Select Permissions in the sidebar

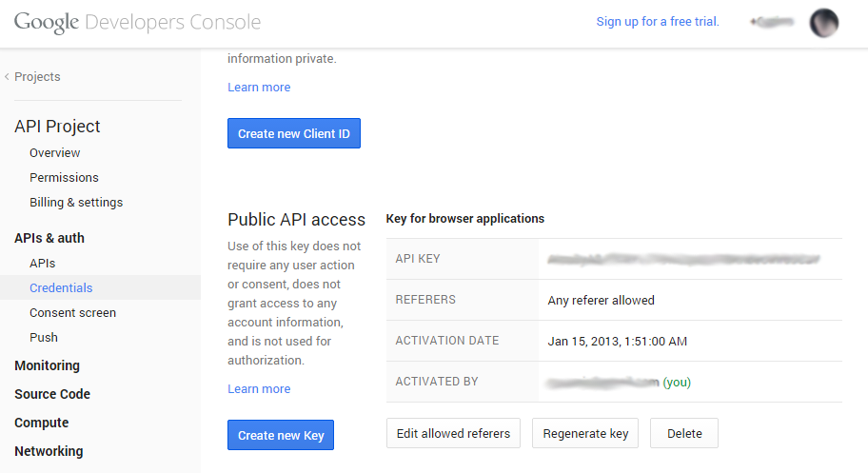point(64,178)
